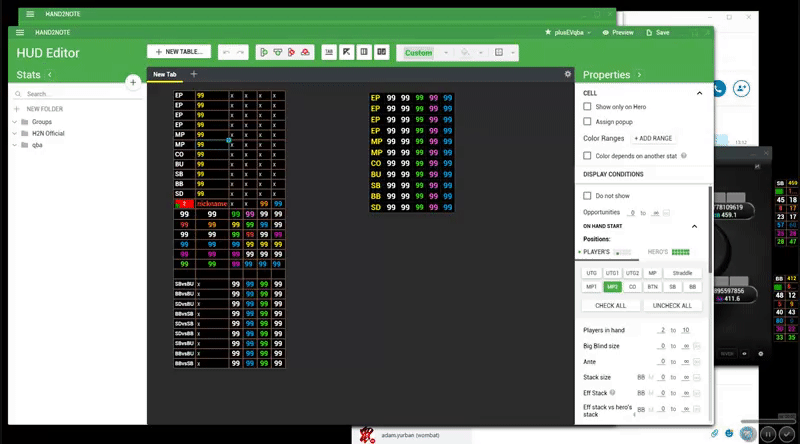This screenshot has height=444, width=800.
Task: Click the Properties panel scrollbar
Action: click(710, 230)
